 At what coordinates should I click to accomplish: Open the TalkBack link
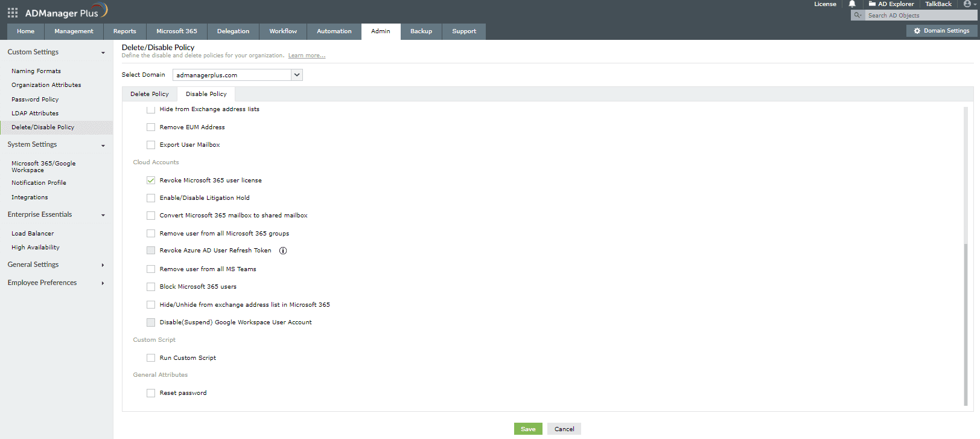[x=938, y=4]
